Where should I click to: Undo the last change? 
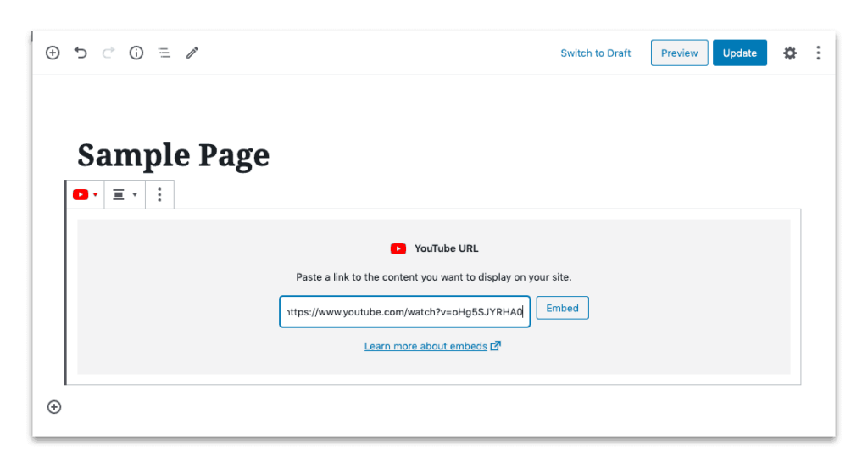81,53
